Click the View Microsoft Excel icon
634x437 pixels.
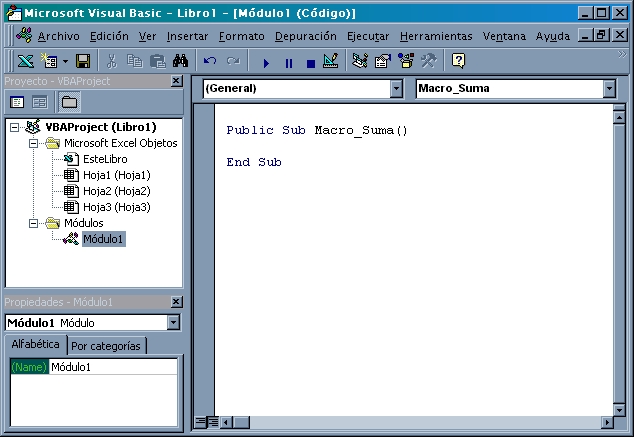[26, 62]
